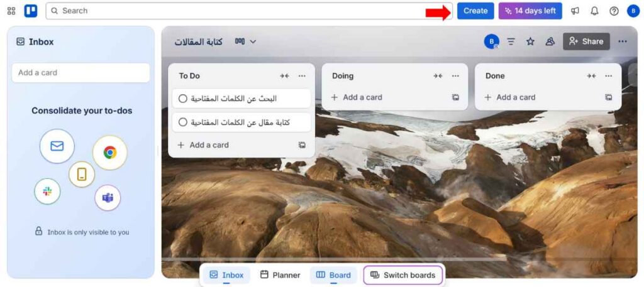This screenshot has width=644, height=287.
Task: Click the Microsoft Teams icon in Inbox
Action: pos(108,198)
